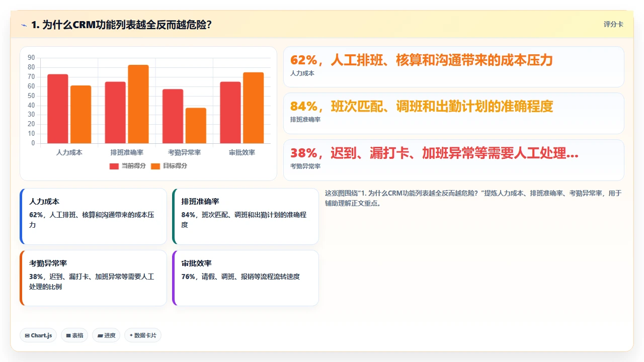
Task: Click the red 人力成本 current-score bar
Action: click(58, 109)
